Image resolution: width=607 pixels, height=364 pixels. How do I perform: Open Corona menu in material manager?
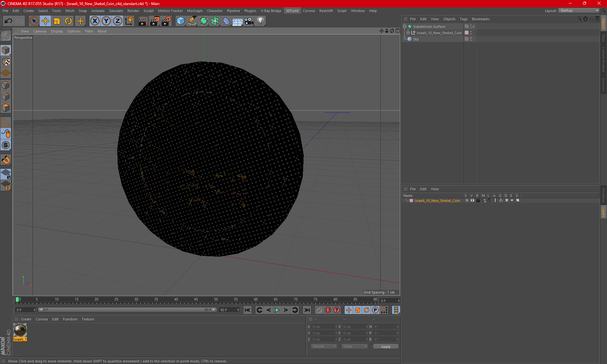[41, 319]
